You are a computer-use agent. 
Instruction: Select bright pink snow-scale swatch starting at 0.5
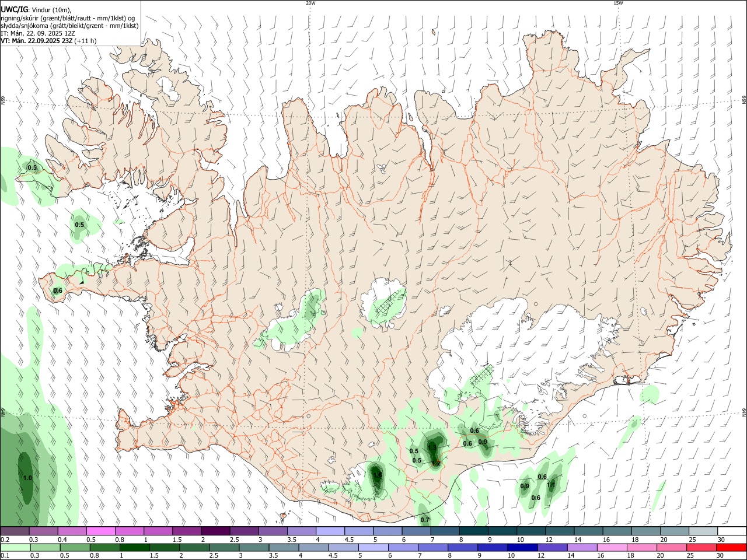(100, 531)
